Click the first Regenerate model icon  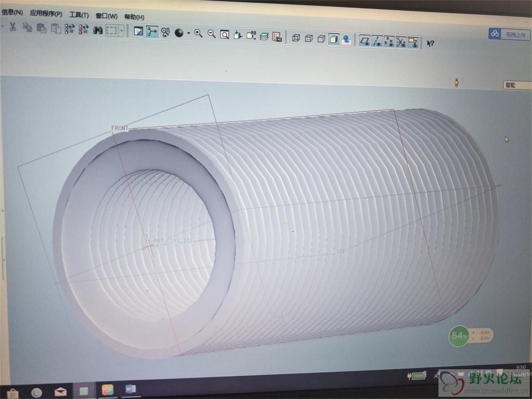[x=70, y=29]
